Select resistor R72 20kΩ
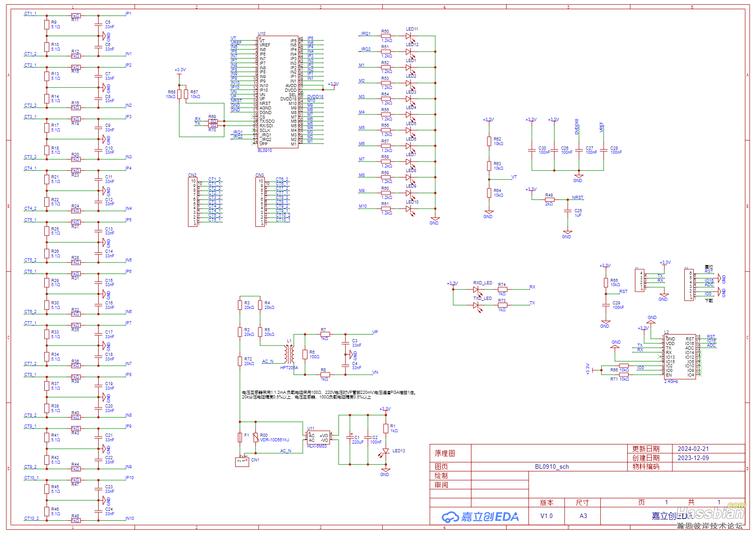Screen dimensions: 756x534 (240, 361)
